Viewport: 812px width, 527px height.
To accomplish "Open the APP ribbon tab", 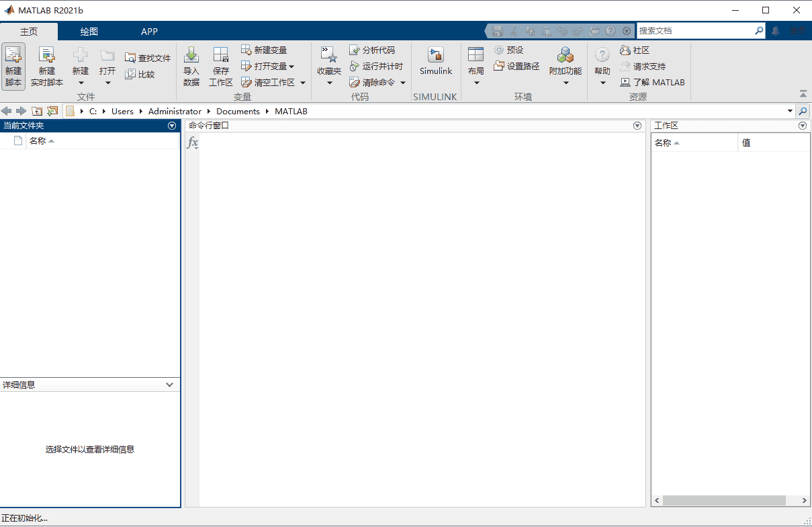I will [x=149, y=31].
